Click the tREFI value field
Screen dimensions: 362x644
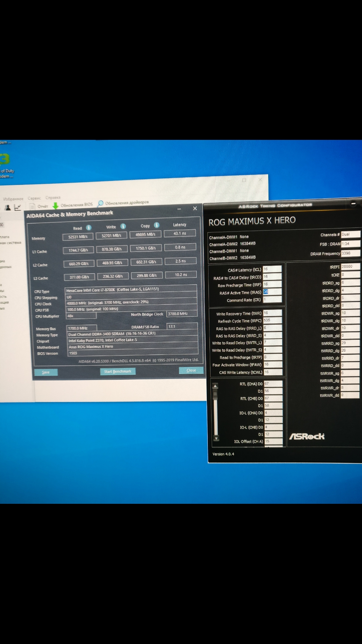coord(351,267)
